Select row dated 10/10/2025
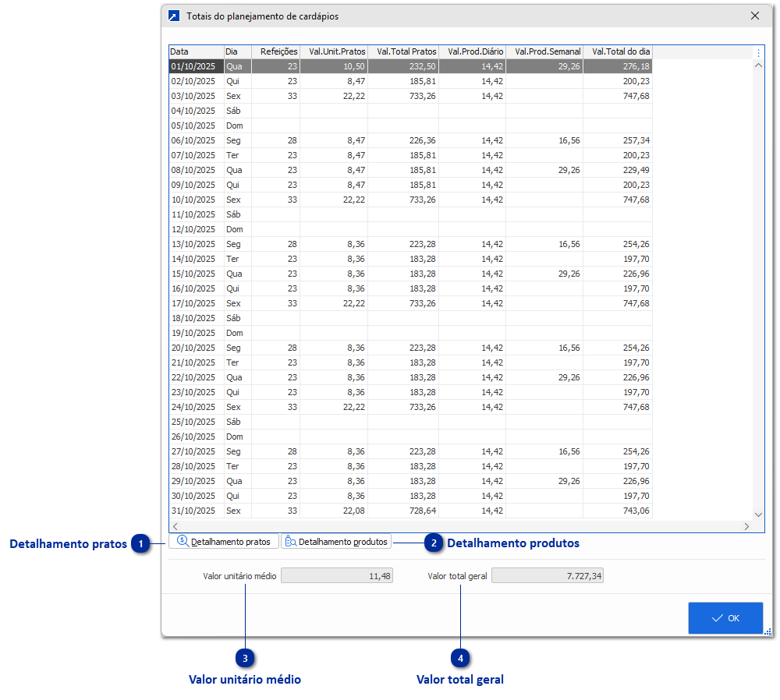Viewport: 780px width, 700px height. click(x=410, y=200)
